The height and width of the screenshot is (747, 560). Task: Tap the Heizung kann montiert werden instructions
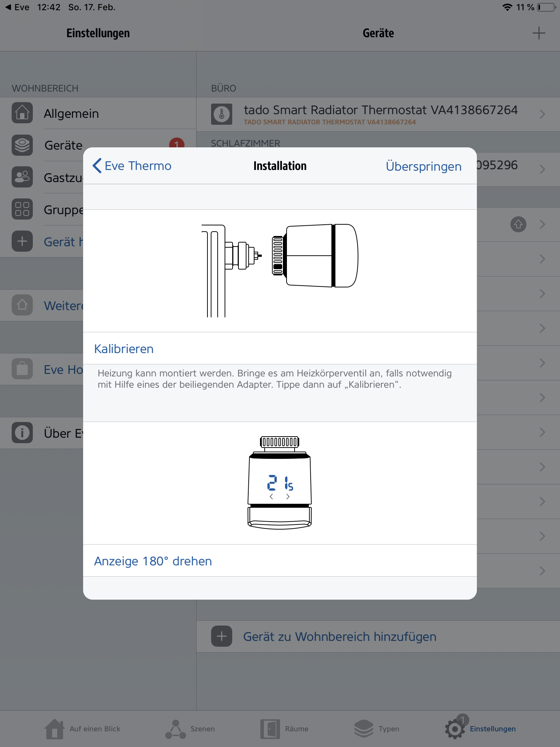pyautogui.click(x=275, y=379)
